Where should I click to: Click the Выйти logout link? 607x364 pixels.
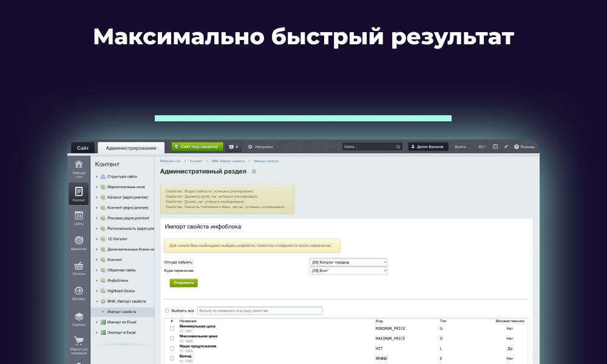click(461, 147)
